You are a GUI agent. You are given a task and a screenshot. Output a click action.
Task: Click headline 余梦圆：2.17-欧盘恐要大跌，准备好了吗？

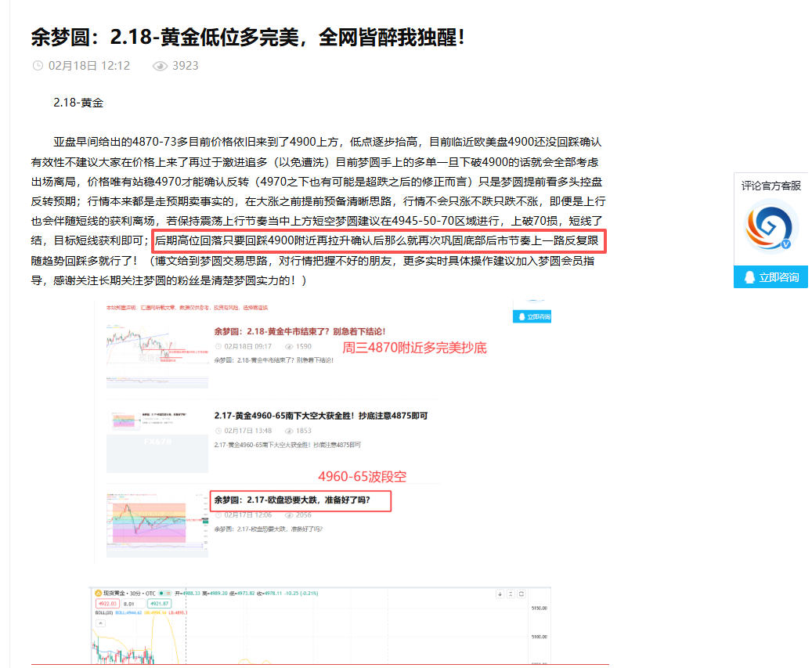(x=293, y=500)
